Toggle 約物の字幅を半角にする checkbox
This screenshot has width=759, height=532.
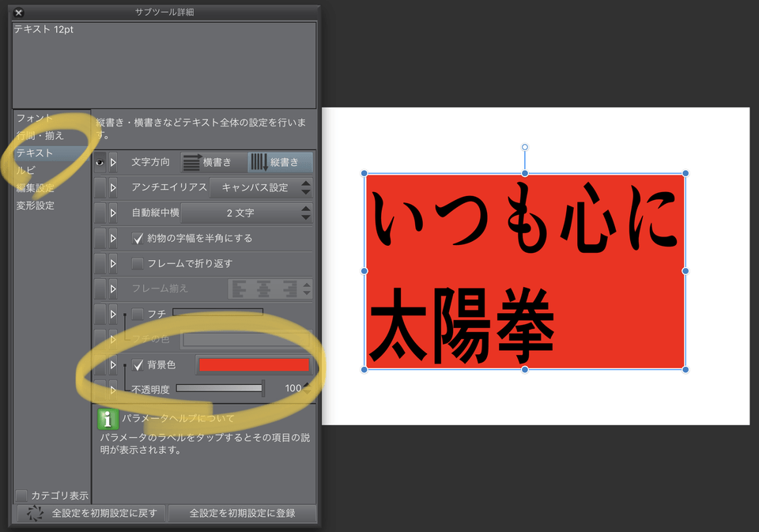click(138, 238)
